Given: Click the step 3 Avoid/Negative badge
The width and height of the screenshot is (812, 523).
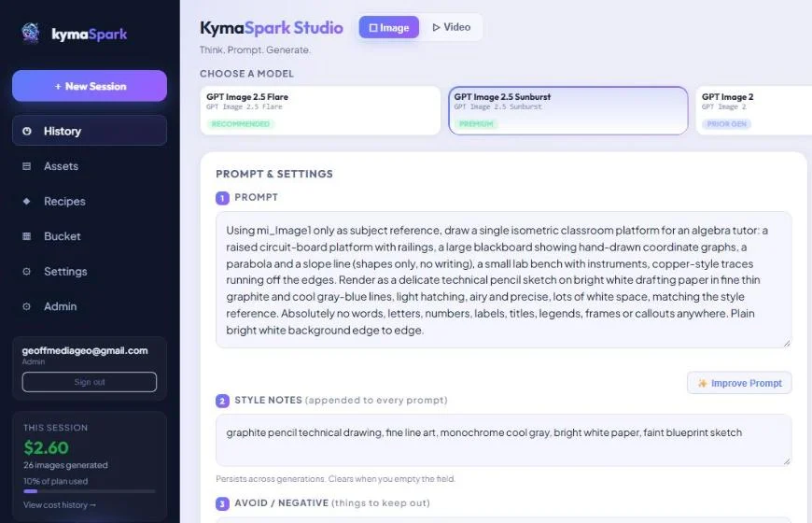Looking at the screenshot, I should (222, 503).
